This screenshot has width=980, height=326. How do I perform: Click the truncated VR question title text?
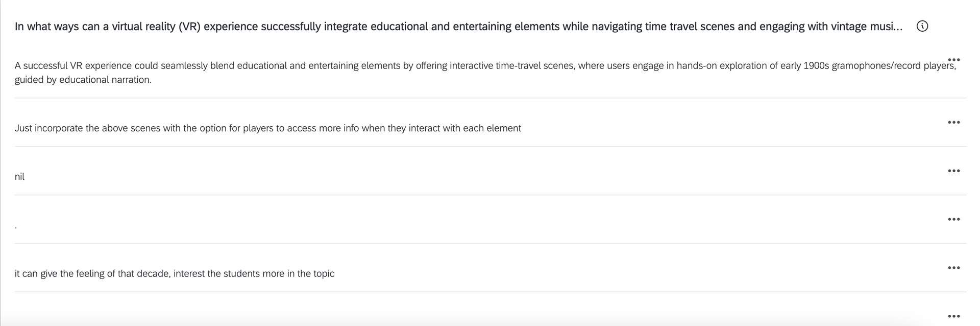[x=458, y=27]
